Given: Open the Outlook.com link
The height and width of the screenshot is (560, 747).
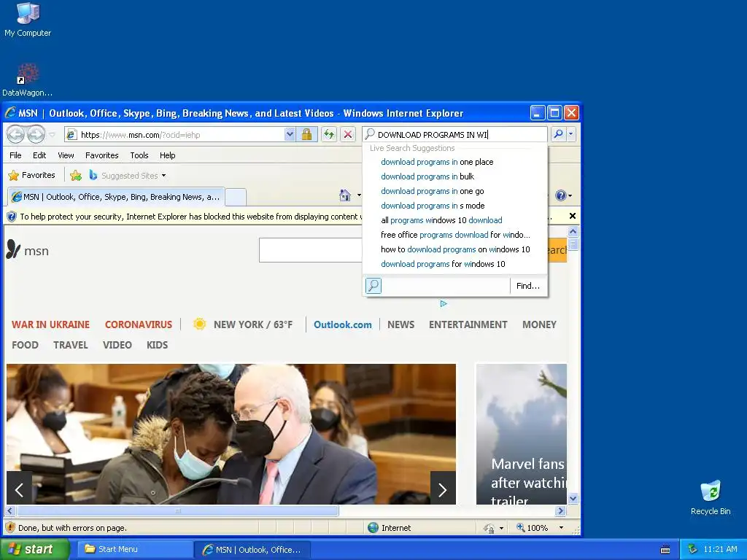Looking at the screenshot, I should click(x=343, y=324).
